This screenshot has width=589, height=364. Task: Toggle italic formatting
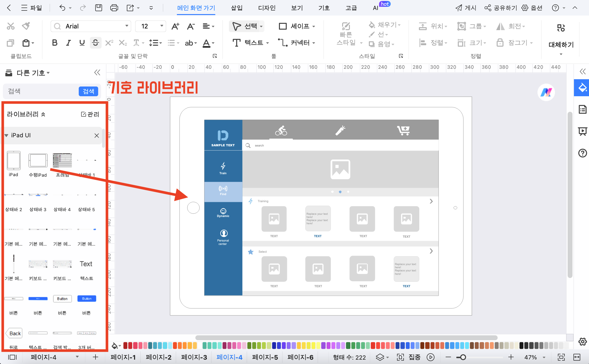[x=68, y=43]
